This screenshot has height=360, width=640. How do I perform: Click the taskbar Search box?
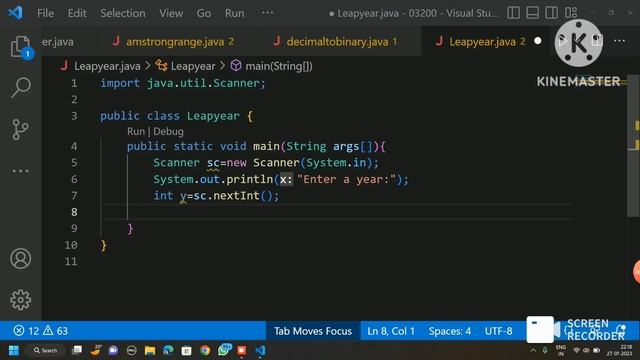[46, 350]
